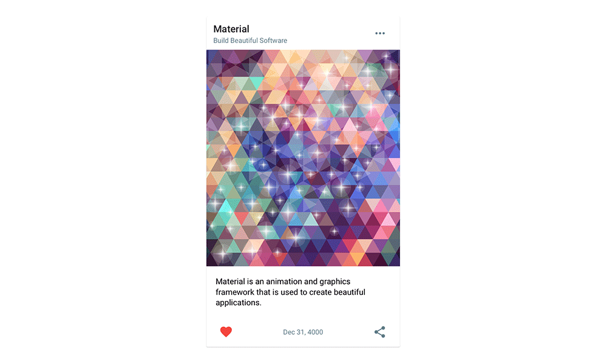Toggle the red heart favorite icon
This screenshot has height=364, width=607.
click(x=226, y=331)
